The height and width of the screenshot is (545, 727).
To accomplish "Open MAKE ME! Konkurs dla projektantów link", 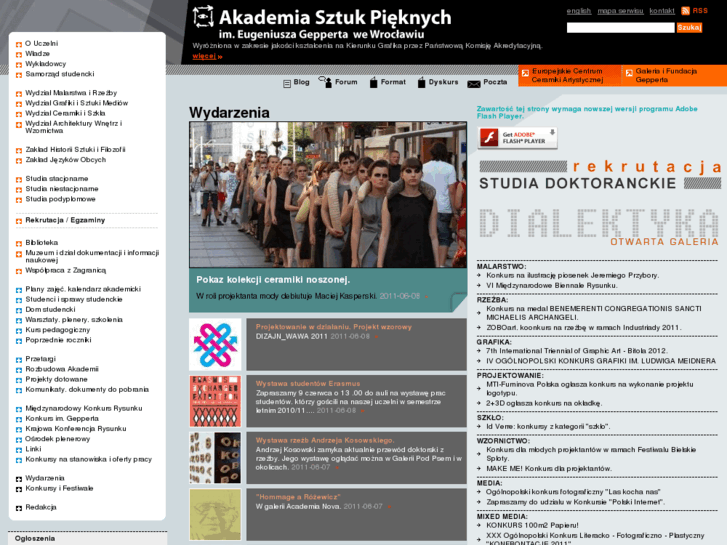I will pos(548,468).
